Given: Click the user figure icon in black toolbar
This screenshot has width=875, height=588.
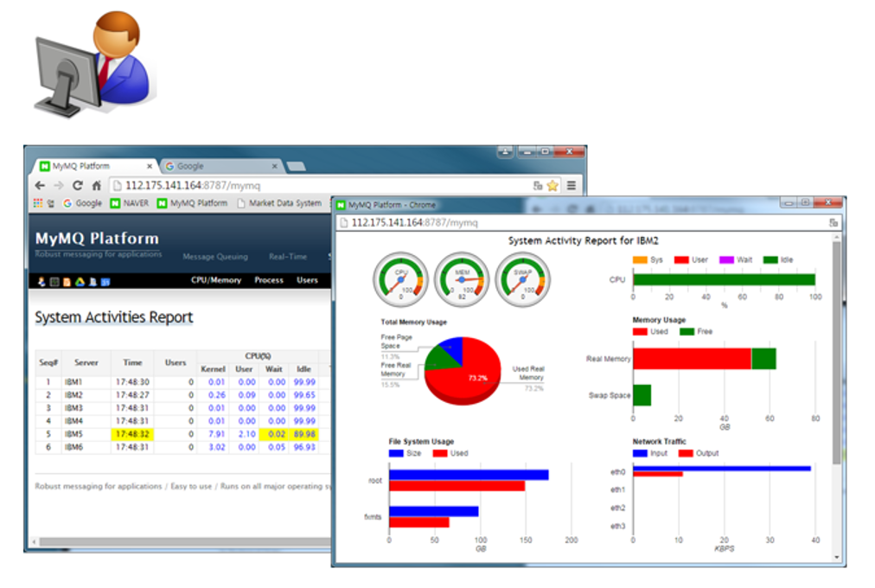Looking at the screenshot, I should pos(42,282).
